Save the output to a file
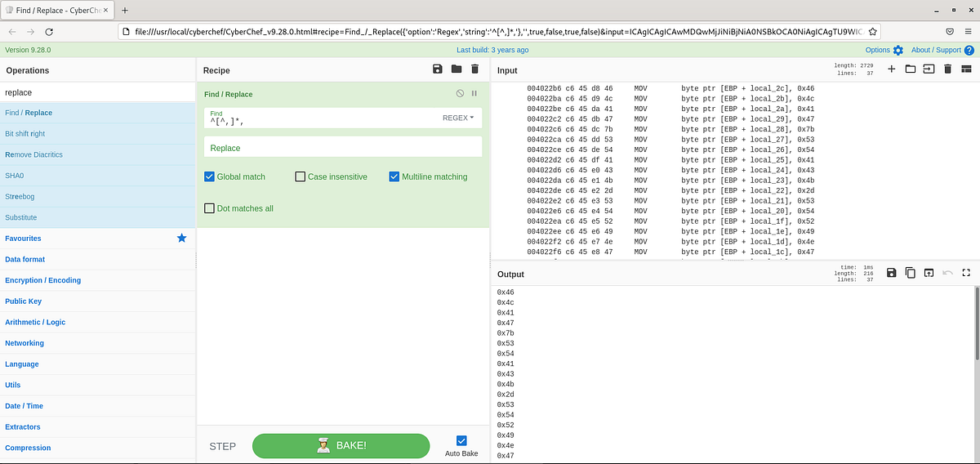The width and height of the screenshot is (980, 464). (x=891, y=273)
